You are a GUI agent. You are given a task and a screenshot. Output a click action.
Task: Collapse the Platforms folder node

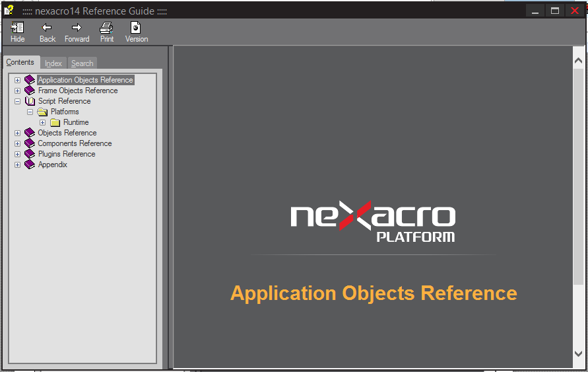pos(30,112)
